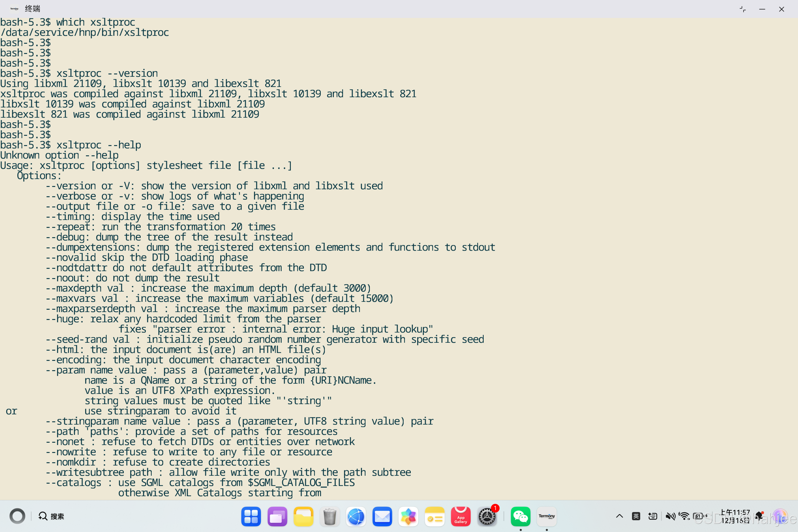Open the yellow Notes to-do app
Viewport: 798px width, 532px height.
[434, 516]
